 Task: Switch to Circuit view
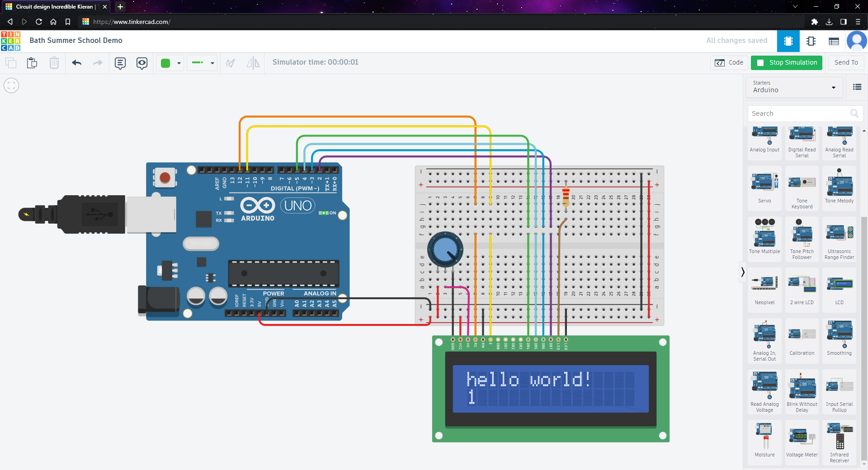coord(788,41)
